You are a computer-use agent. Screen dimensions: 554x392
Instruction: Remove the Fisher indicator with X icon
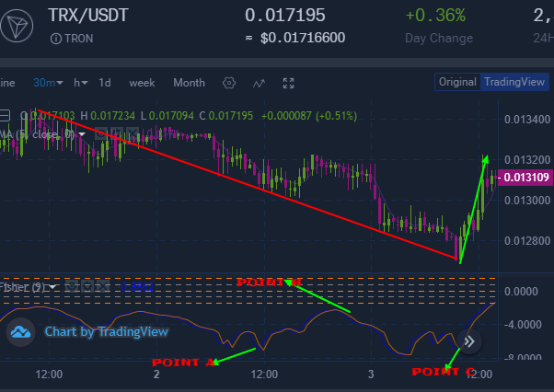(x=103, y=286)
